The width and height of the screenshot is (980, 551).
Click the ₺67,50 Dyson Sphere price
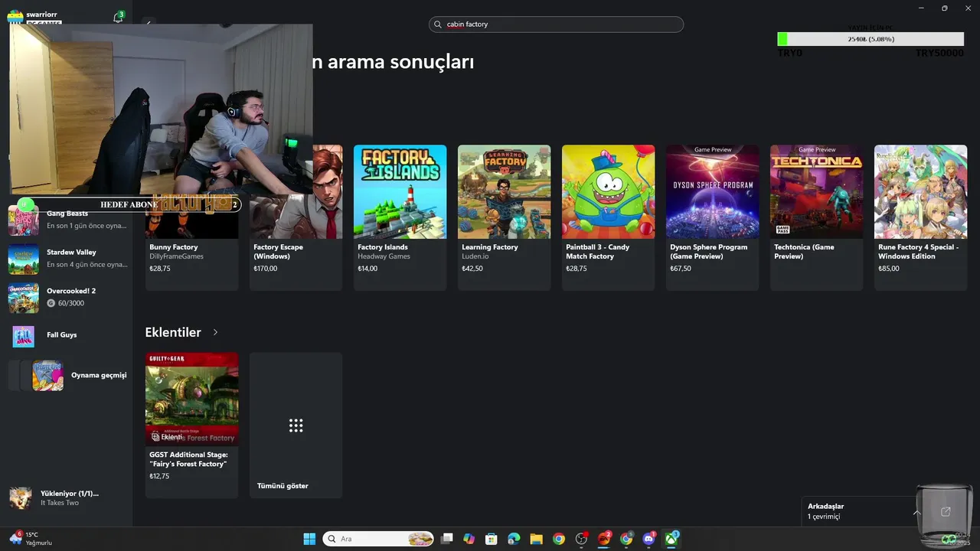pyautogui.click(x=681, y=269)
